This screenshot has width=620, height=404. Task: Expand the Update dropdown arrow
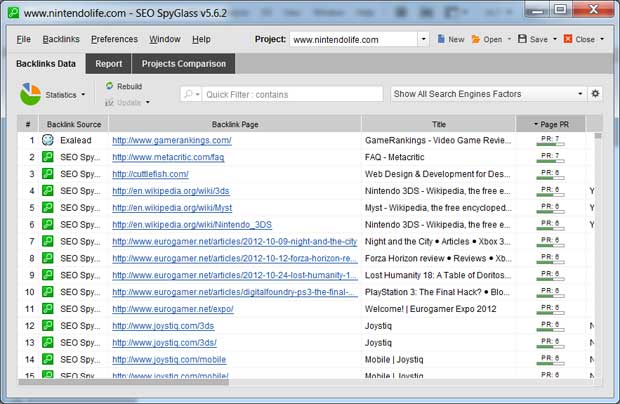(147, 102)
